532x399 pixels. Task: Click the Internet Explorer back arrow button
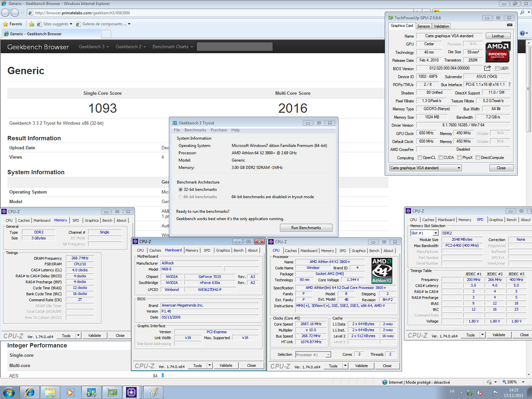tap(5, 13)
